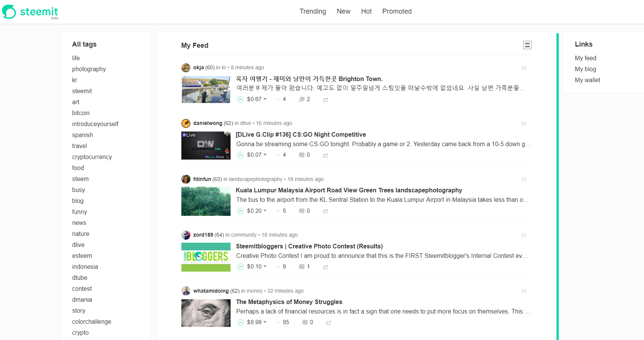Open okja's profile avatar
This screenshot has width=644, height=340.
coord(186,67)
